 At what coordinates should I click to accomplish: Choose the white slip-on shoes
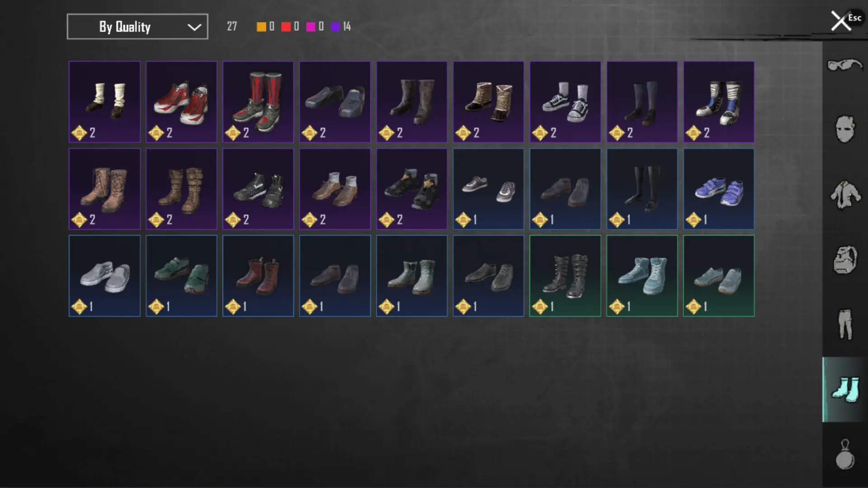(x=104, y=276)
